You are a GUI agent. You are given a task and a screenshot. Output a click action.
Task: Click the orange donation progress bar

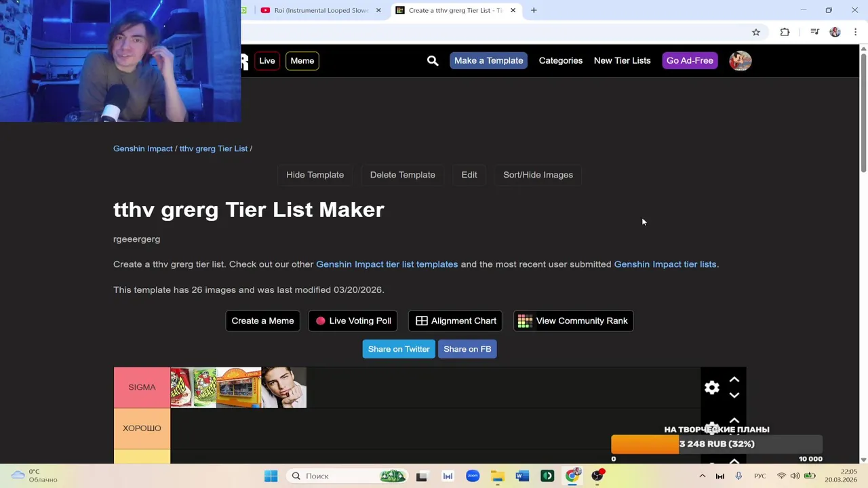pos(645,444)
